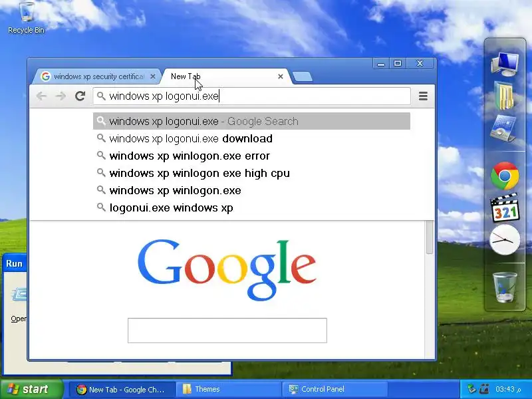Screen dimensions: 532x399
Task: Open the Recycle Bin desktop icon
Action: pyautogui.click(x=27, y=18)
